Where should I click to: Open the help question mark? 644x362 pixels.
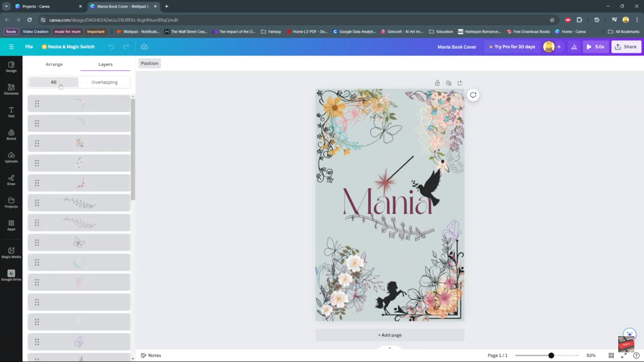[636, 356]
